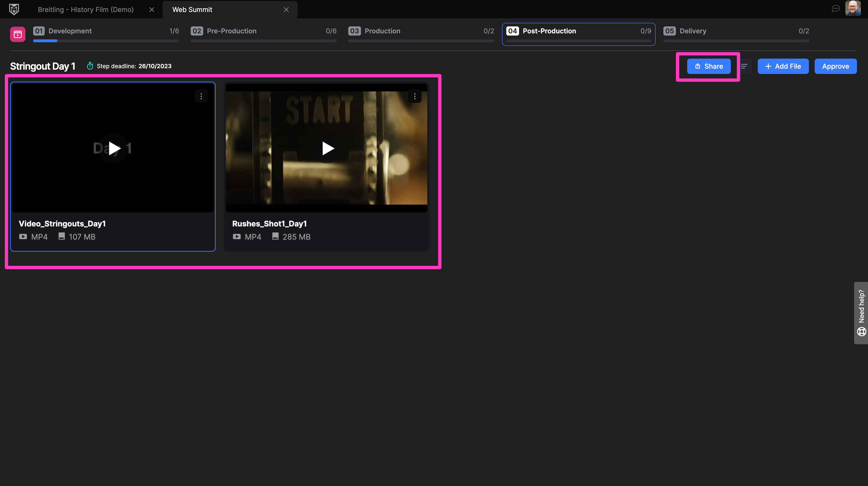Go to the 01 Development stage

pyautogui.click(x=106, y=34)
